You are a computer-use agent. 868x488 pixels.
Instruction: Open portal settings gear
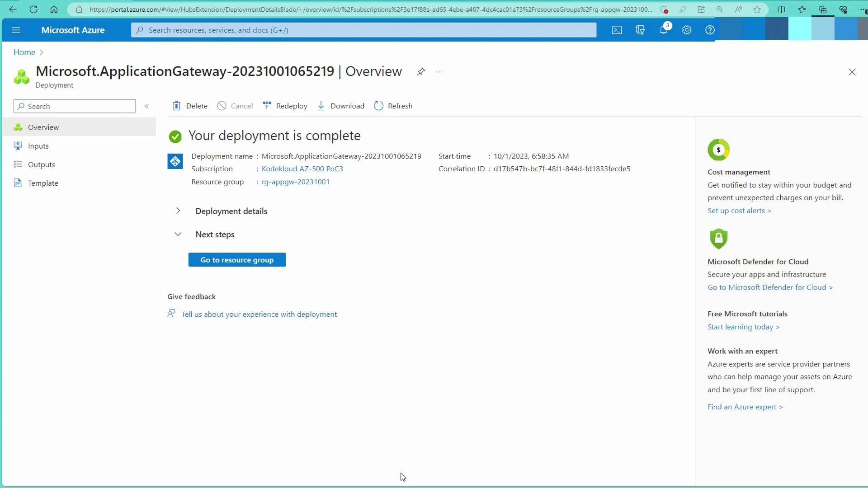click(687, 30)
